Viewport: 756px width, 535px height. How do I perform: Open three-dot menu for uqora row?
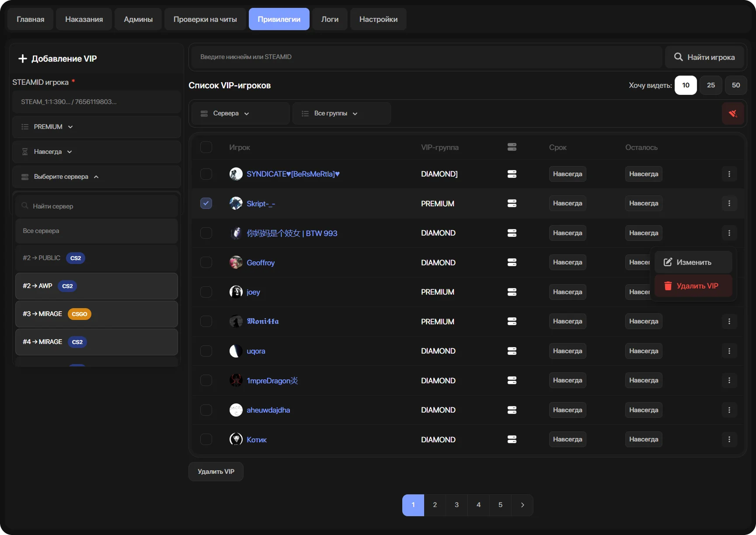(x=729, y=351)
